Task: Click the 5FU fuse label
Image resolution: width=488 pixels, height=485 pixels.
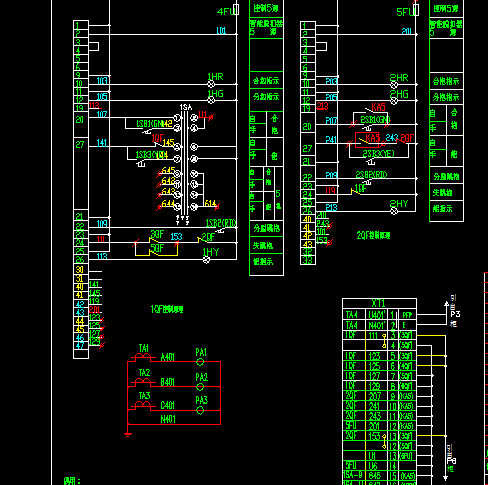Action: click(x=405, y=12)
